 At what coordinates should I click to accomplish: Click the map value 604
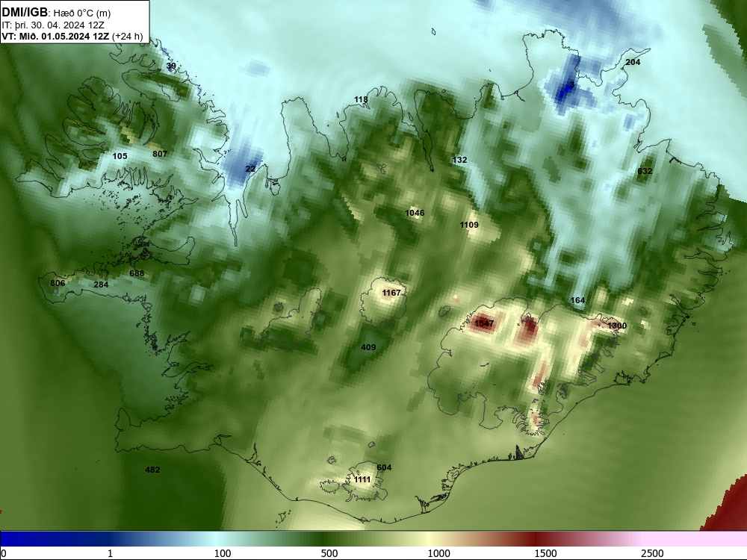384,467
